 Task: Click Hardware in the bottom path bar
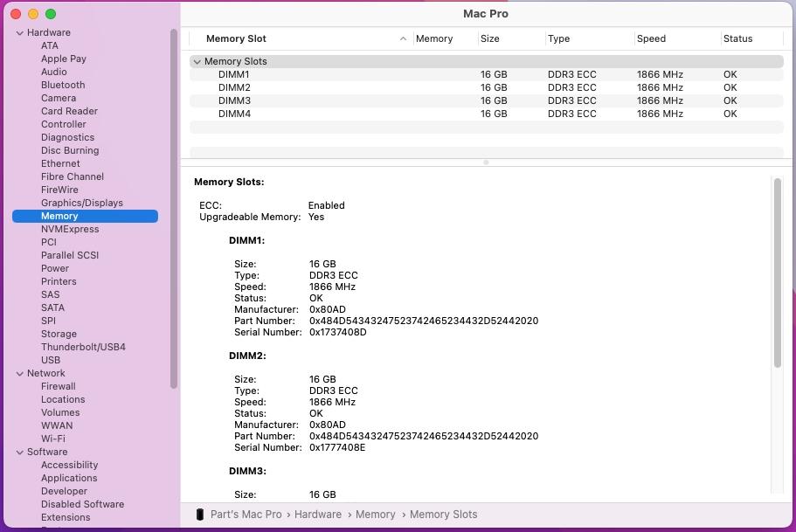tap(317, 515)
